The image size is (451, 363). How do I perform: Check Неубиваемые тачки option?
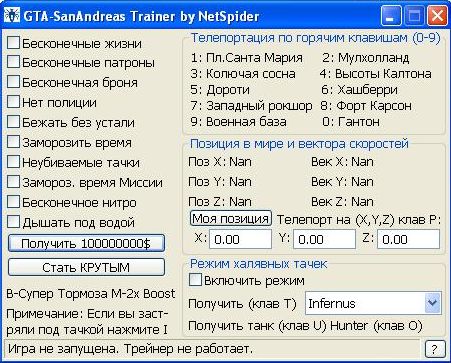(13, 162)
